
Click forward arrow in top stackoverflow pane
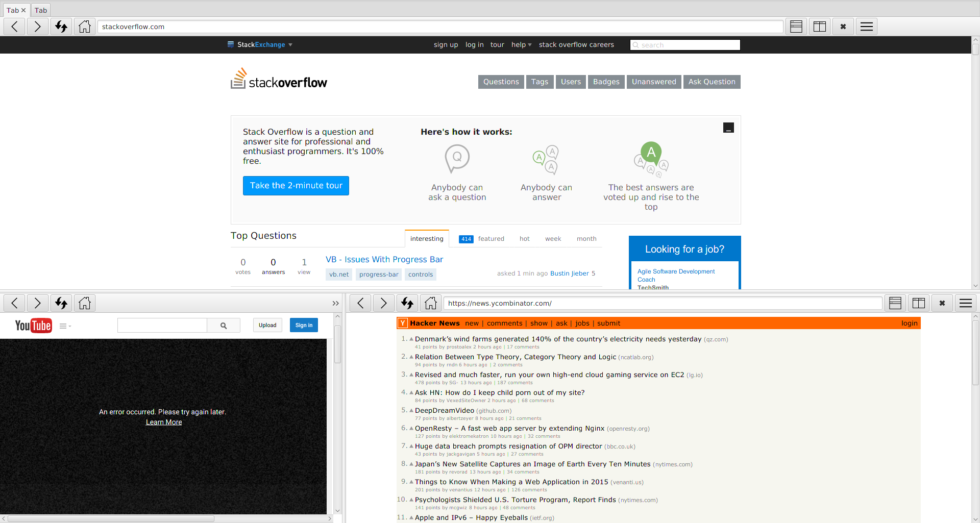[x=38, y=27]
